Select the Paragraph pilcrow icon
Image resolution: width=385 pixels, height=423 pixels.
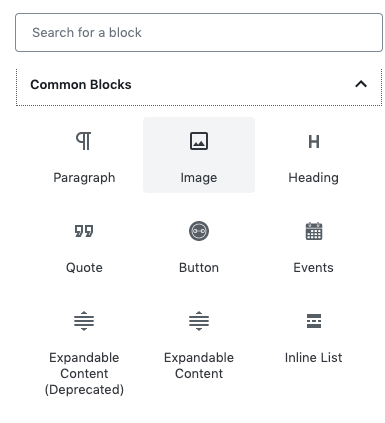(84, 141)
